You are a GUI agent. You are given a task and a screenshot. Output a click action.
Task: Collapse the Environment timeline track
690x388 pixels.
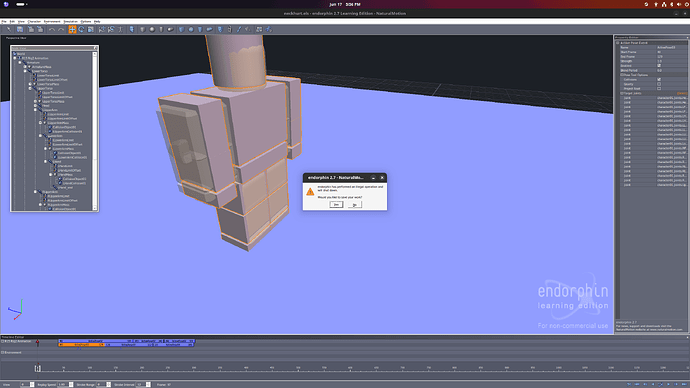2,353
